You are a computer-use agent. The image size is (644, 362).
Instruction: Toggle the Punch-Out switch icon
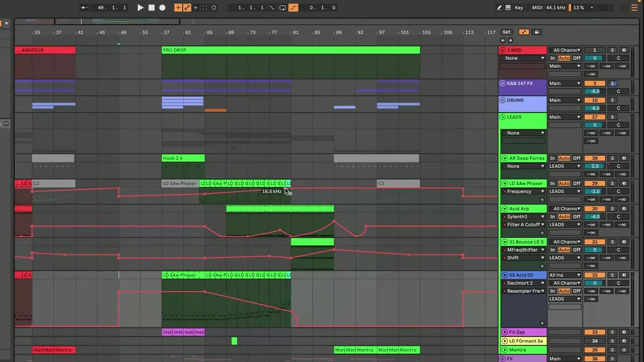pyautogui.click(x=293, y=8)
